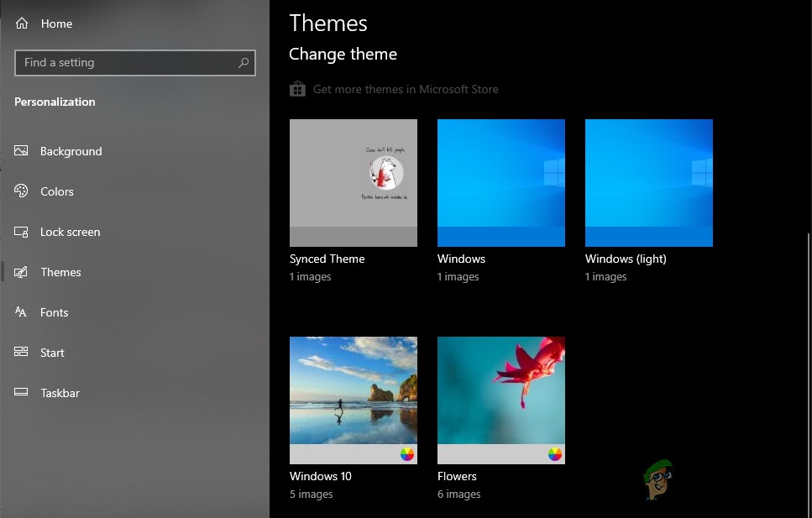Click the Synced Theme label

click(x=327, y=259)
